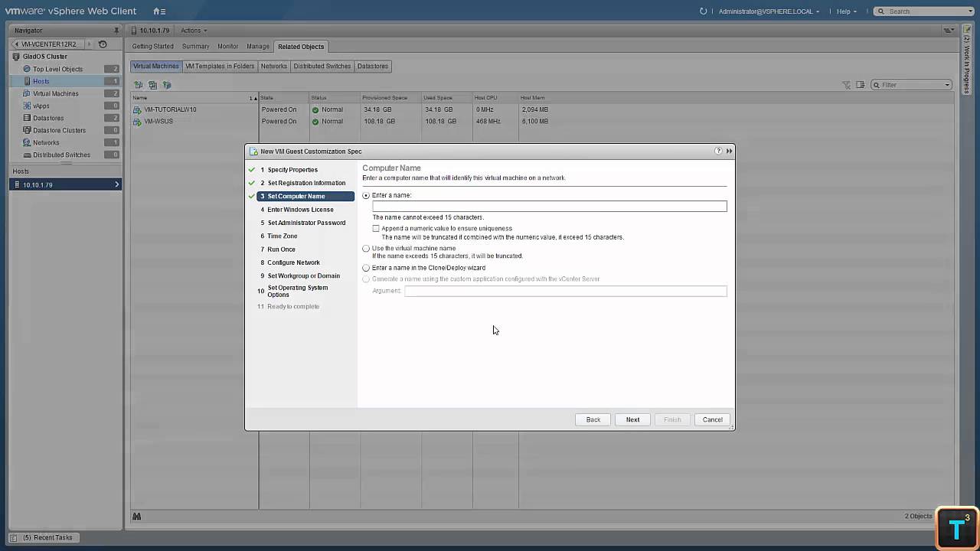Select 'Use the virtual machine name' option

[366, 249]
